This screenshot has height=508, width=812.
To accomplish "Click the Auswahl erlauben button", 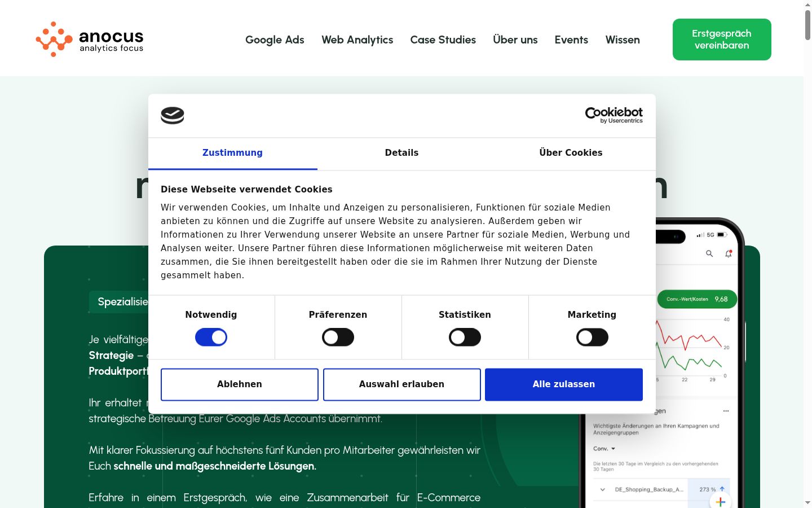I will tap(401, 384).
